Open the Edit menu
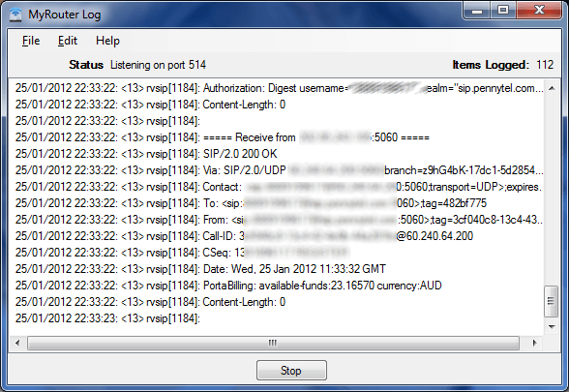The image size is (569, 392). pos(68,41)
